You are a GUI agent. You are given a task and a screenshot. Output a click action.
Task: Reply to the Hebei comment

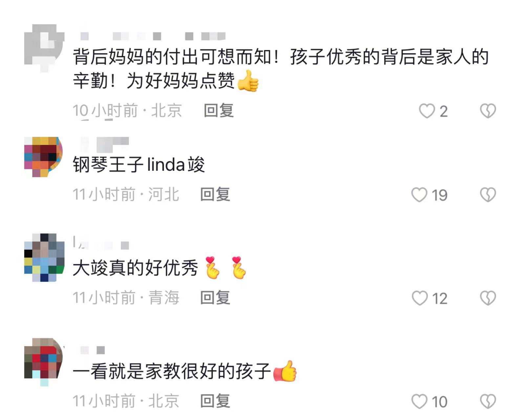click(215, 194)
